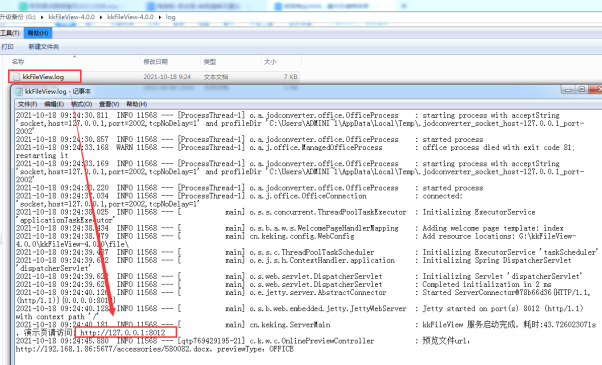The height and width of the screenshot is (365, 602).
Task: Click the 2021-10-18 9:24 modified date cell
Action: [x=167, y=77]
